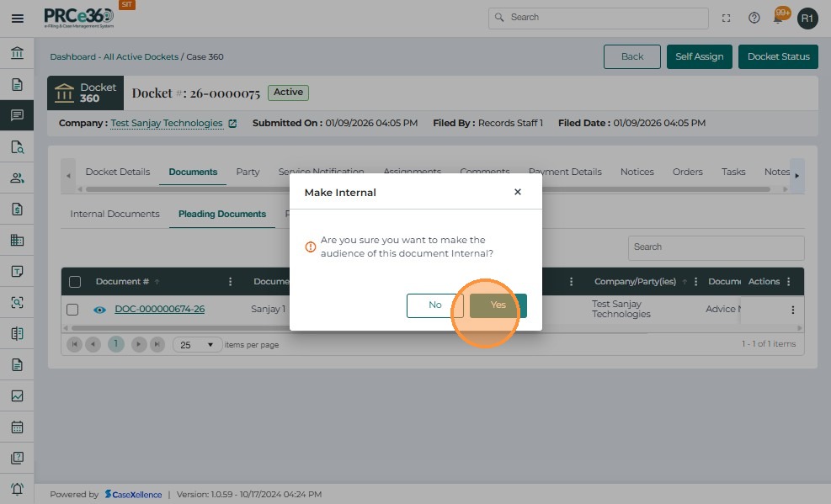This screenshot has height=504, width=831.
Task: Open CaseXellence link in footer
Action: pyautogui.click(x=133, y=495)
